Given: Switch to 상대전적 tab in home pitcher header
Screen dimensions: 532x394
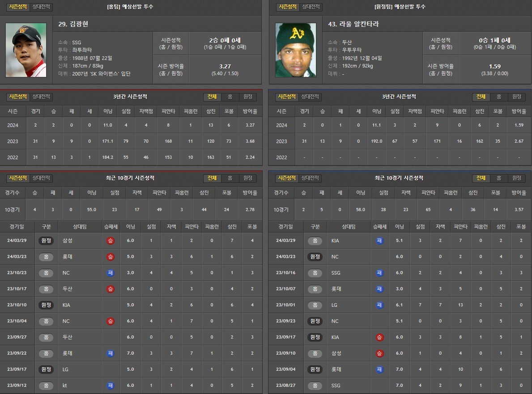Looking at the screenshot, I should pos(41,7).
